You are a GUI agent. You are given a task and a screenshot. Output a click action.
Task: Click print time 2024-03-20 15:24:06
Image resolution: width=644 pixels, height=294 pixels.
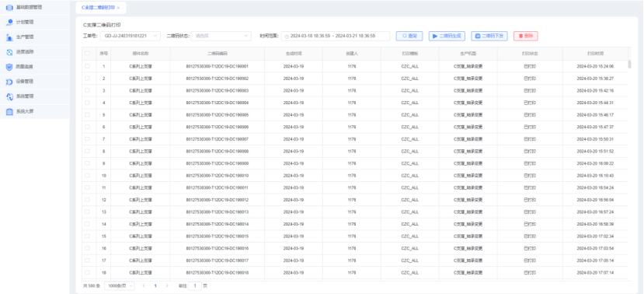(x=595, y=66)
